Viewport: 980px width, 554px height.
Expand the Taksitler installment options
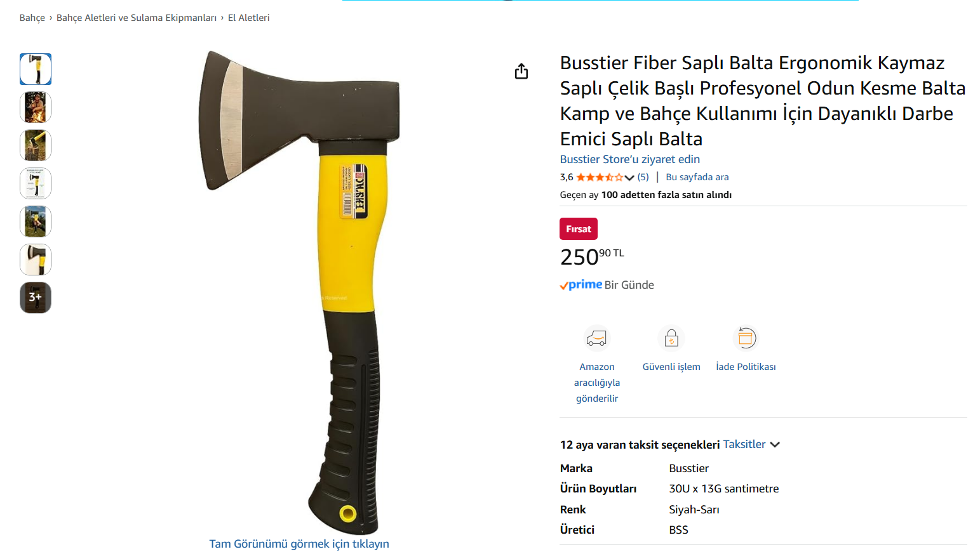751,444
